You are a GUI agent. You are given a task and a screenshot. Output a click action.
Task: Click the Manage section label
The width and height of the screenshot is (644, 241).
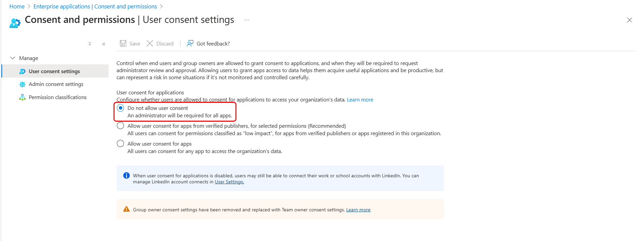click(29, 58)
